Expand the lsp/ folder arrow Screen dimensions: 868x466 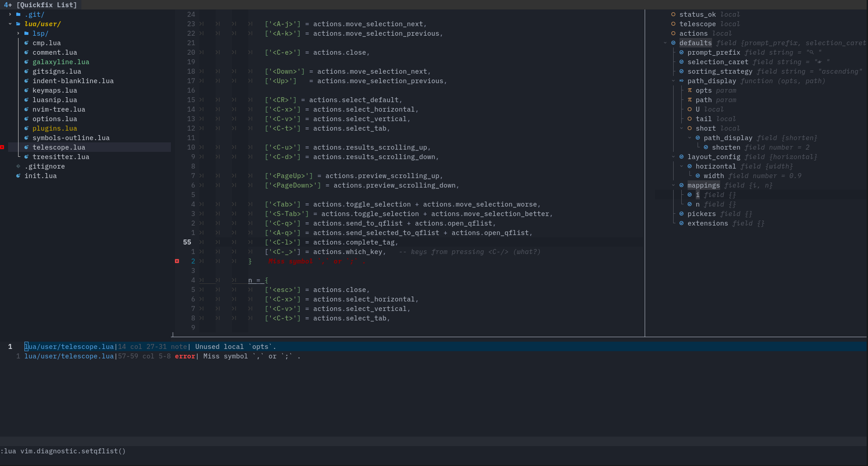point(18,33)
